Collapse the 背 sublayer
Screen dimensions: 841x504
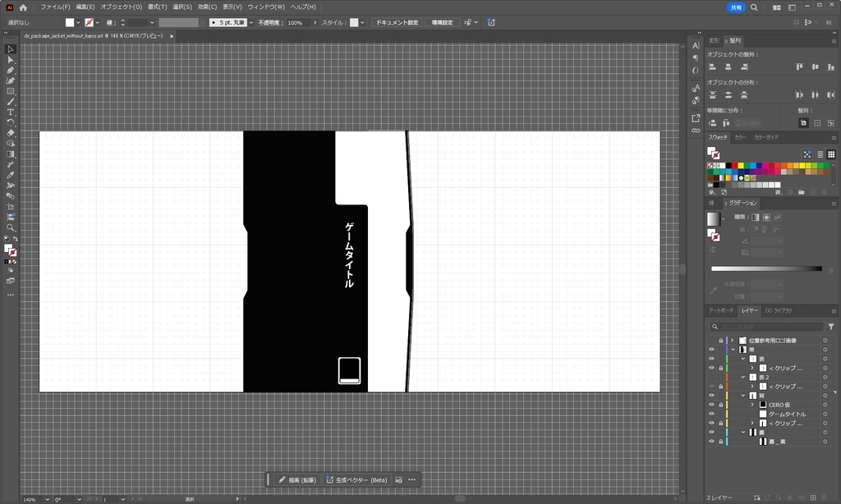point(743,396)
